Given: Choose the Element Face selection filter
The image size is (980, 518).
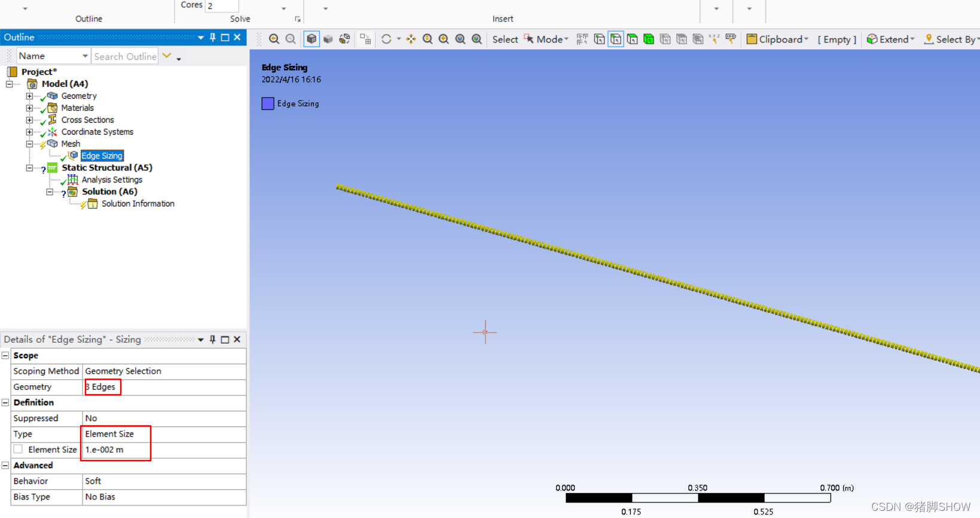Looking at the screenshot, I should click(x=682, y=39).
